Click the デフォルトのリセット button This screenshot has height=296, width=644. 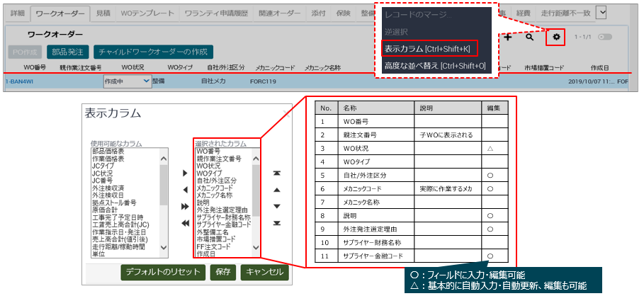(x=163, y=272)
